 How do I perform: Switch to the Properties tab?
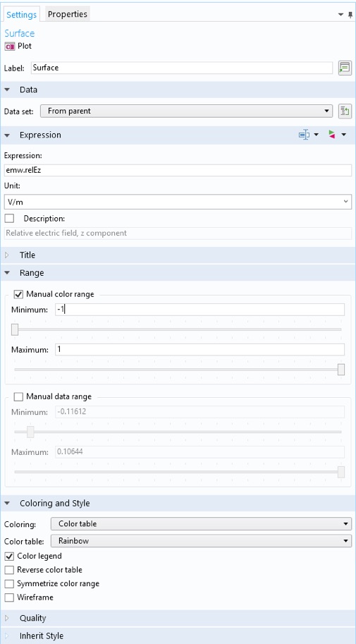click(68, 14)
